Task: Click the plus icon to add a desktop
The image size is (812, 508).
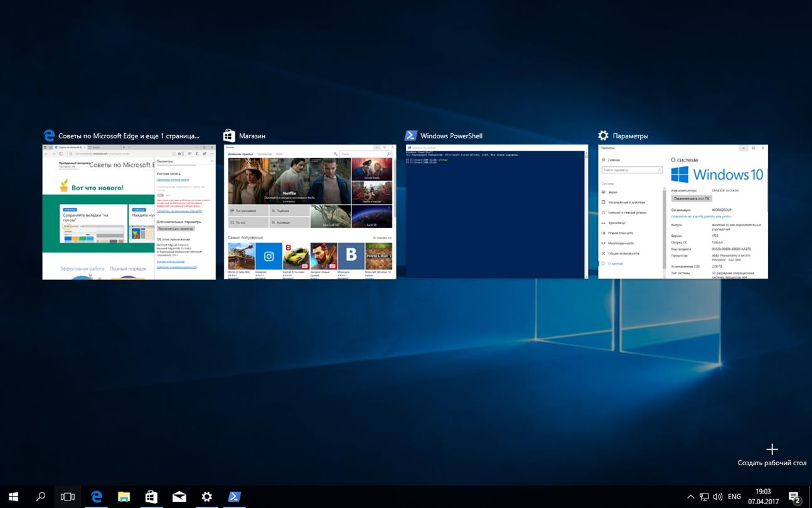Action: [772, 449]
